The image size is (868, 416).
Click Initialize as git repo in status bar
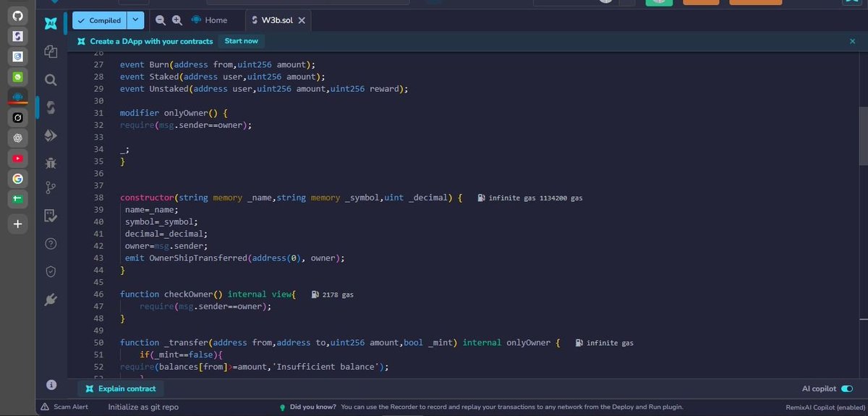click(x=143, y=407)
